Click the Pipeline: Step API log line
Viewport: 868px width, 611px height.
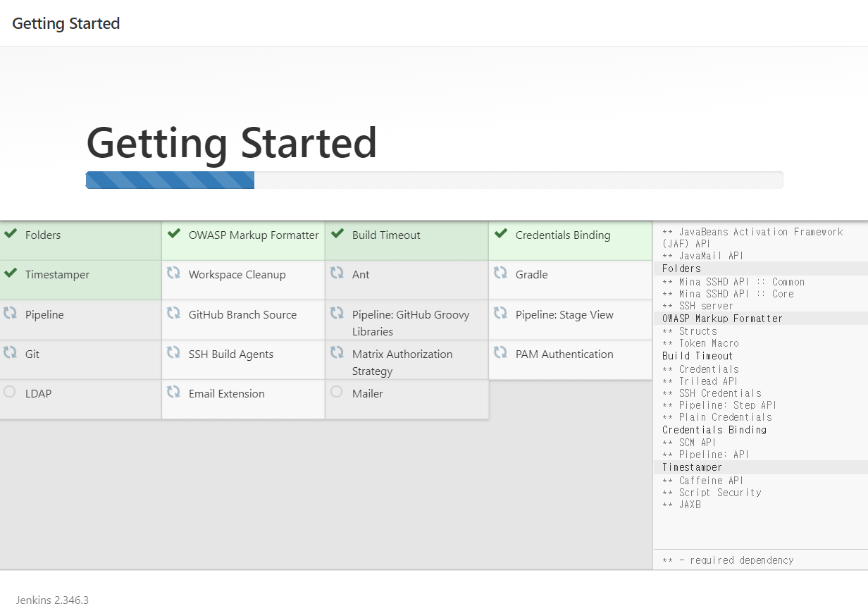719,405
